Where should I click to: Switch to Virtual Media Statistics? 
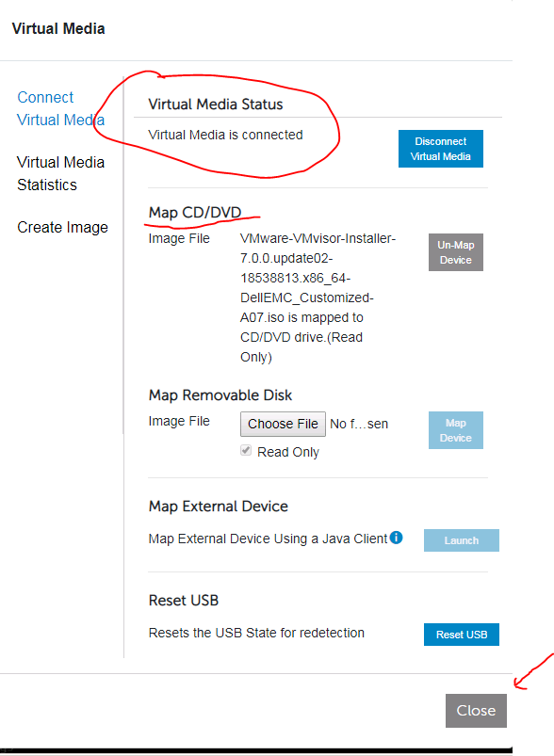[x=60, y=173]
